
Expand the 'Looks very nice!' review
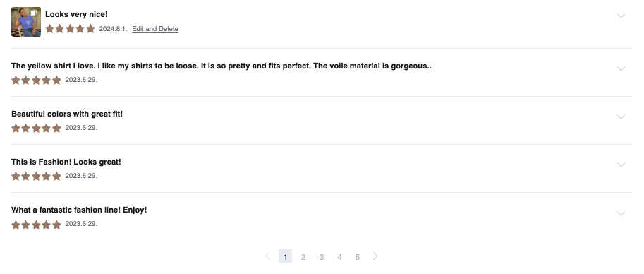click(x=621, y=16)
